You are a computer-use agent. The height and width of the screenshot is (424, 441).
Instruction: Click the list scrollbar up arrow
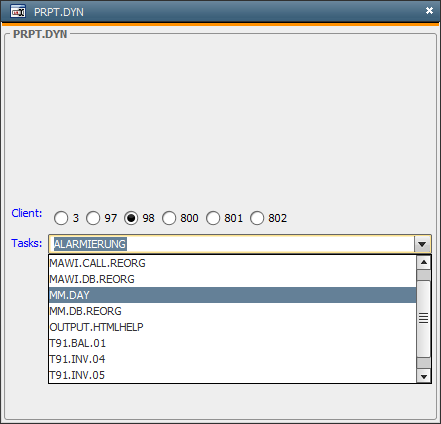coord(424,262)
